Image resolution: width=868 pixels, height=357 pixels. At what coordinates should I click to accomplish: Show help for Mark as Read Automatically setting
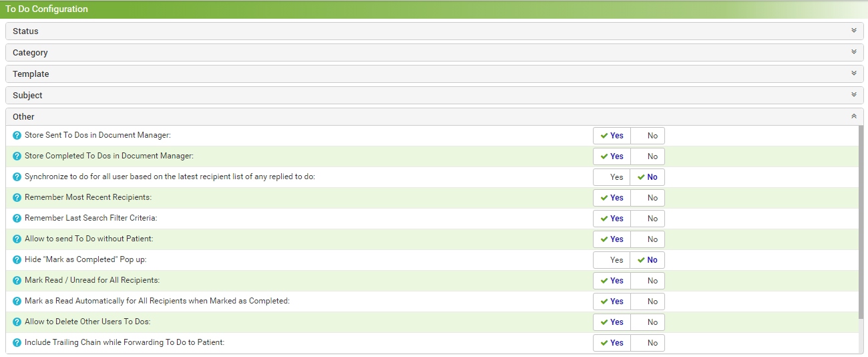17,302
